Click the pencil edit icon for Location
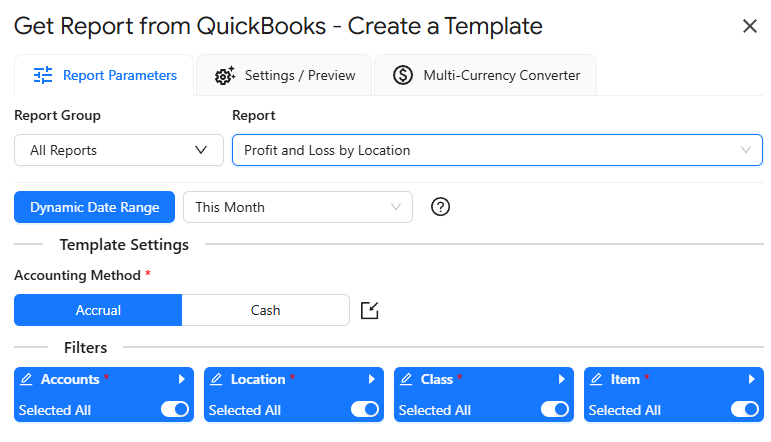This screenshot has height=442, width=771. [217, 380]
